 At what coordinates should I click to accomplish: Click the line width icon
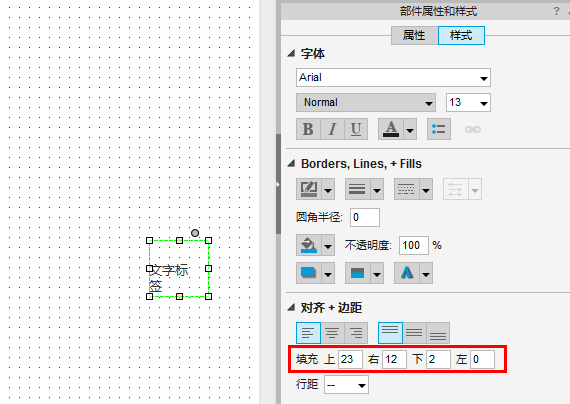coord(357,189)
